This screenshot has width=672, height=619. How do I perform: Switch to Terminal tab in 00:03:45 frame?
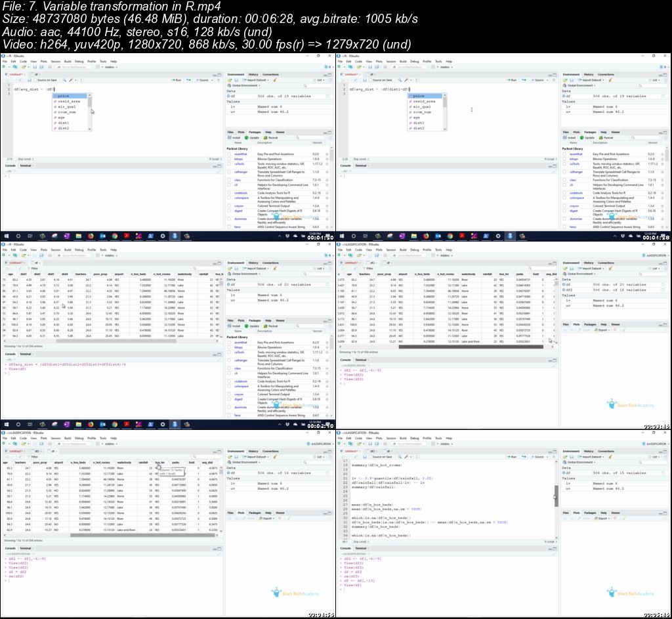point(361,360)
